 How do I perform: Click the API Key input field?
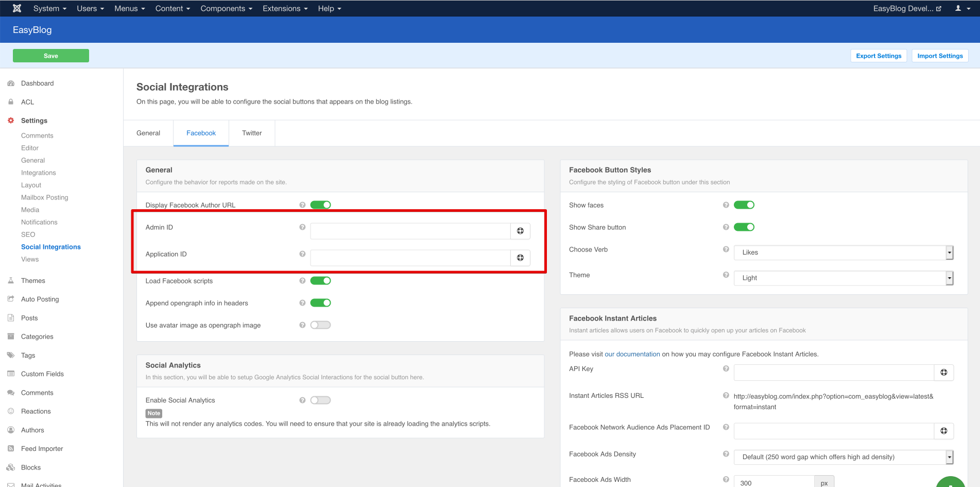(834, 373)
